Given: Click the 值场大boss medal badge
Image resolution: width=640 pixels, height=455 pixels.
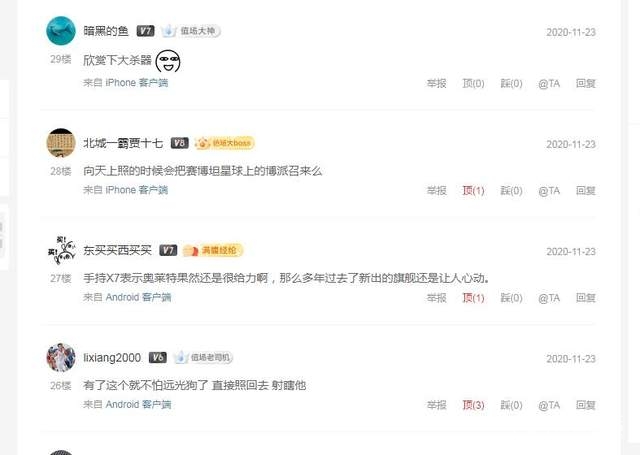Looking at the screenshot, I should (x=225, y=143).
